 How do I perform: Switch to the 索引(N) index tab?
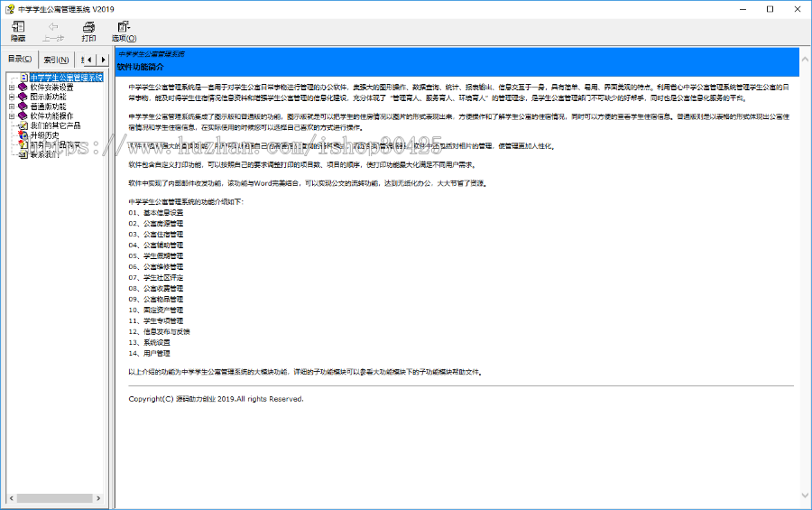click(56, 60)
